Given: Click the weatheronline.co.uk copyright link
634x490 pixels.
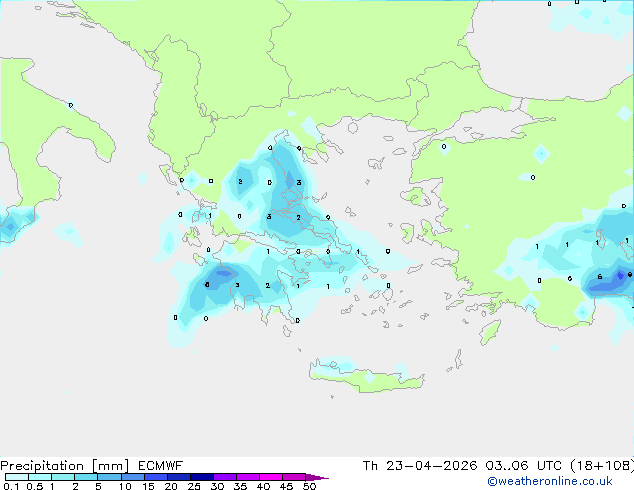Looking at the screenshot, I should pyautogui.click(x=550, y=482).
